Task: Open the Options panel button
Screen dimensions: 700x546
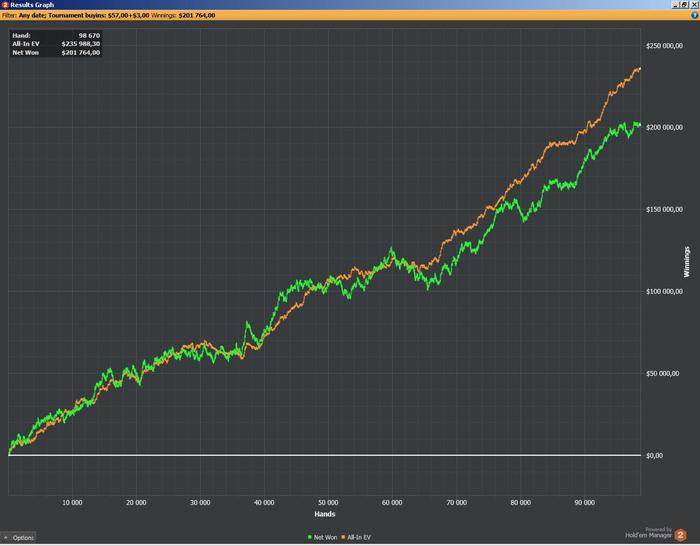Action: (x=18, y=538)
